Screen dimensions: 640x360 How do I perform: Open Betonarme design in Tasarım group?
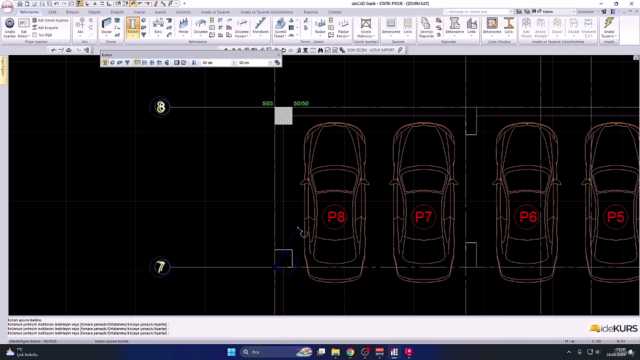tap(391, 26)
